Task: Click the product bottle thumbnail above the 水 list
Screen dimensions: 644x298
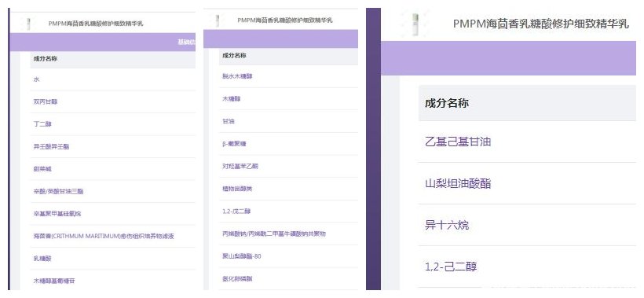Action: [x=28, y=24]
